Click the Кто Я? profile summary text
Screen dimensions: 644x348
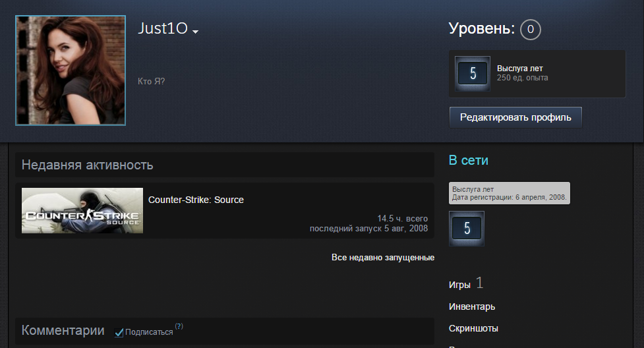[151, 81]
